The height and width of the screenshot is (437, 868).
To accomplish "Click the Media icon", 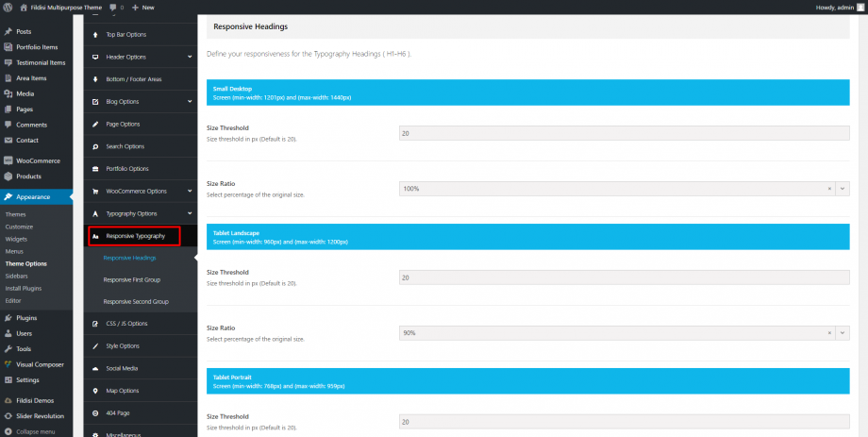I will [8, 93].
